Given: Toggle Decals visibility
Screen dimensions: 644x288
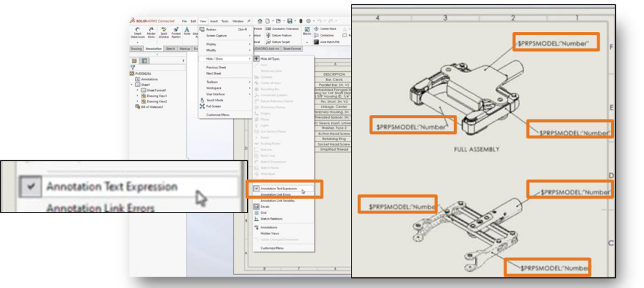Looking at the screenshot, I should click(284, 207).
